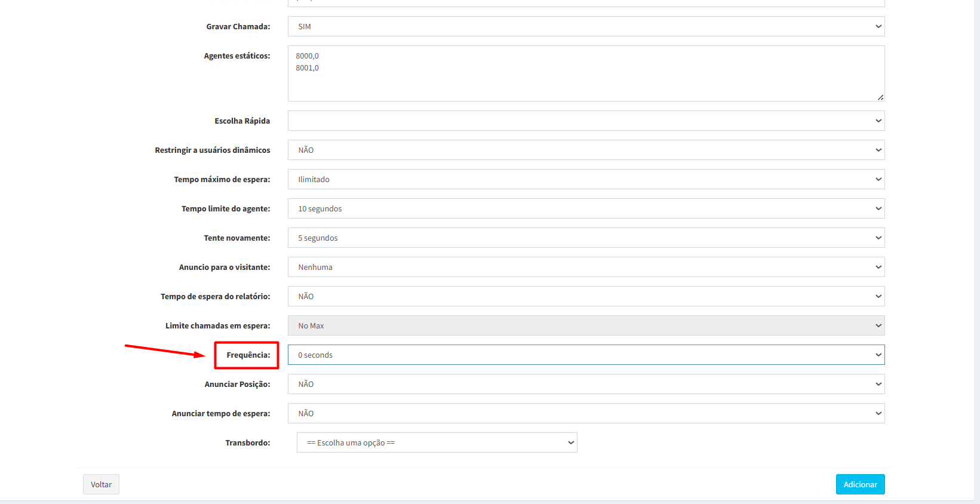Image resolution: width=980 pixels, height=504 pixels.
Task: Open the Frequência dropdown showing 0 seconds
Action: (585, 355)
